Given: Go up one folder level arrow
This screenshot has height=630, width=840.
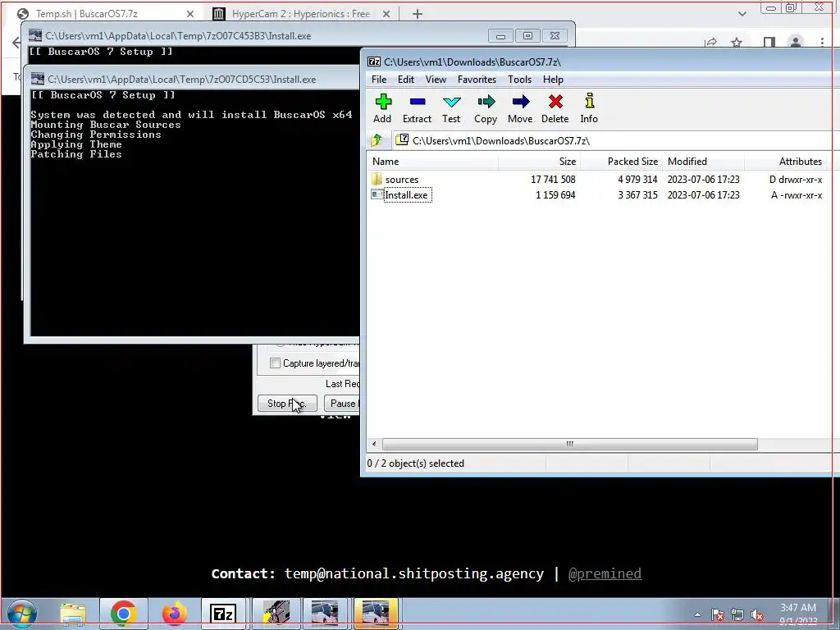Looking at the screenshot, I should click(376, 140).
